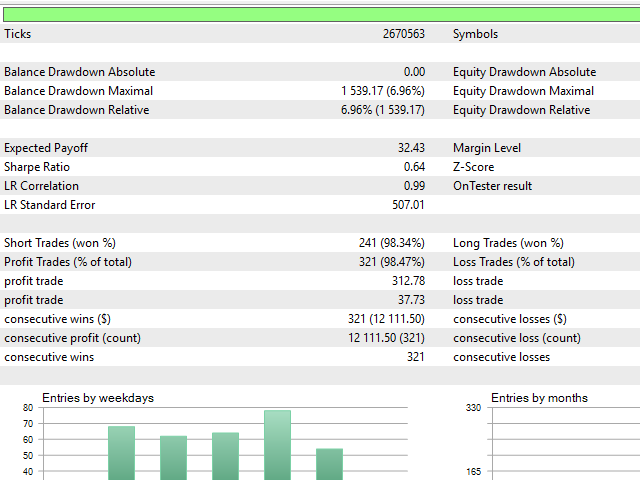This screenshot has width=640, height=480.
Task: Select the Margin Level label
Action: click(x=487, y=148)
